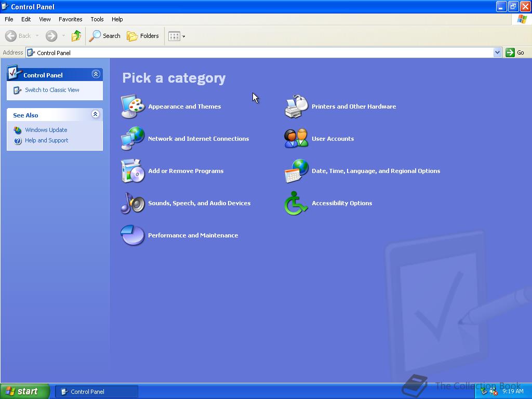Click the Performance and Maintenance link text
The image size is (532, 399).
[x=193, y=235]
